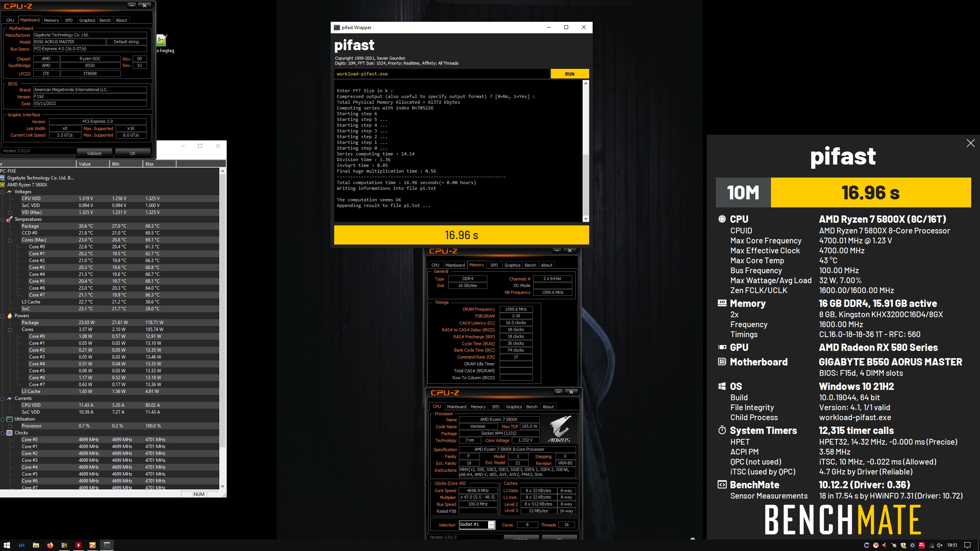The image size is (980, 551).
Task: Collapse the Voltages node in HWMonitor
Action: tap(3, 192)
